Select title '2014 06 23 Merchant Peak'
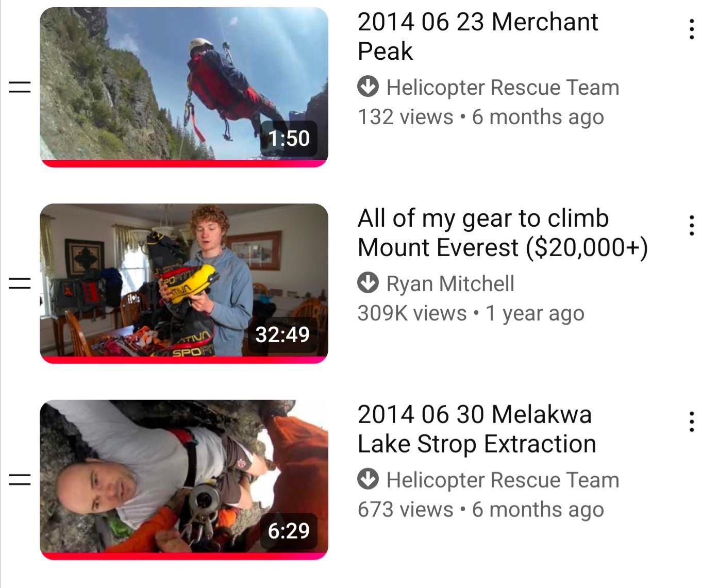The image size is (718, 588). tap(478, 36)
